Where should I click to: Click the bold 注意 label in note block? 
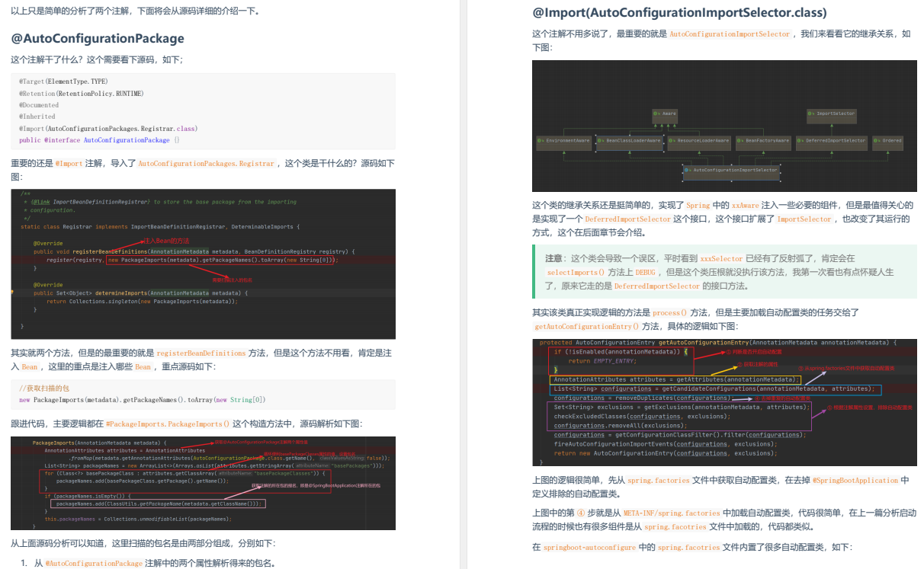554,259
